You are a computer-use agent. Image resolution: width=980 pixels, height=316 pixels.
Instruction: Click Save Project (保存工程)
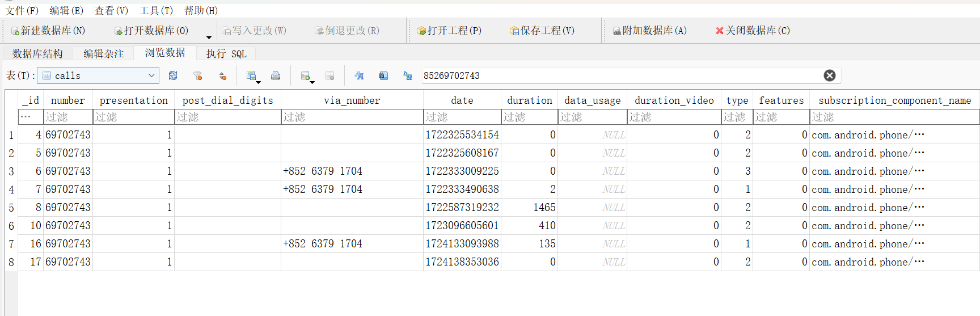(542, 31)
